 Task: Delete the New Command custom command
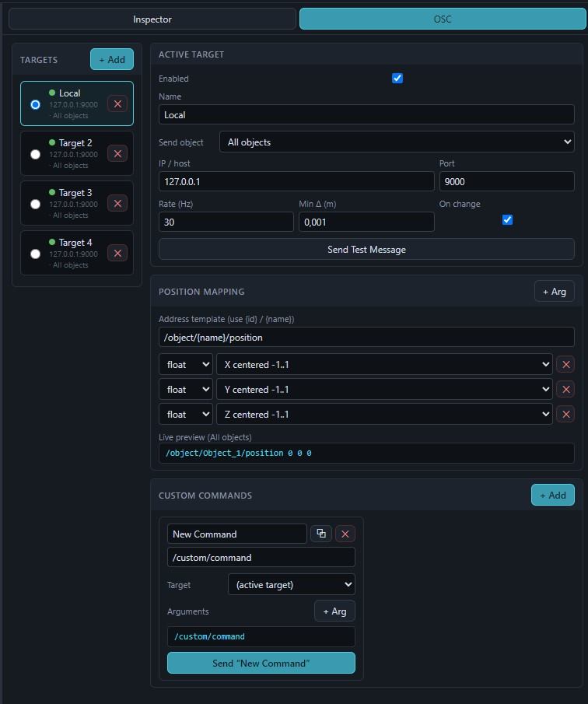click(x=345, y=534)
